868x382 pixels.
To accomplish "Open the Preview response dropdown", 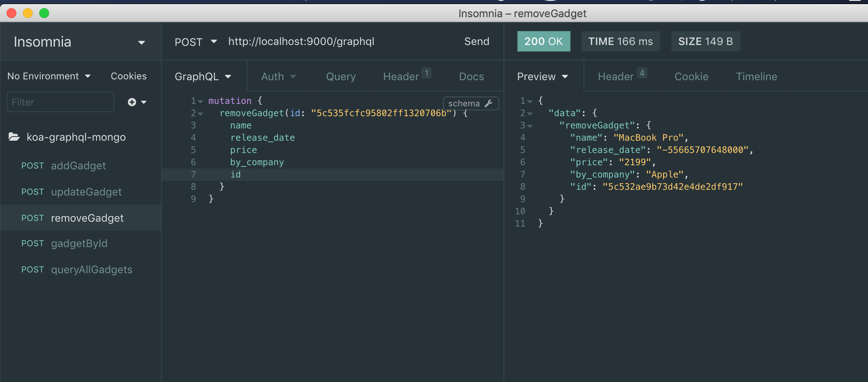I will click(x=543, y=76).
